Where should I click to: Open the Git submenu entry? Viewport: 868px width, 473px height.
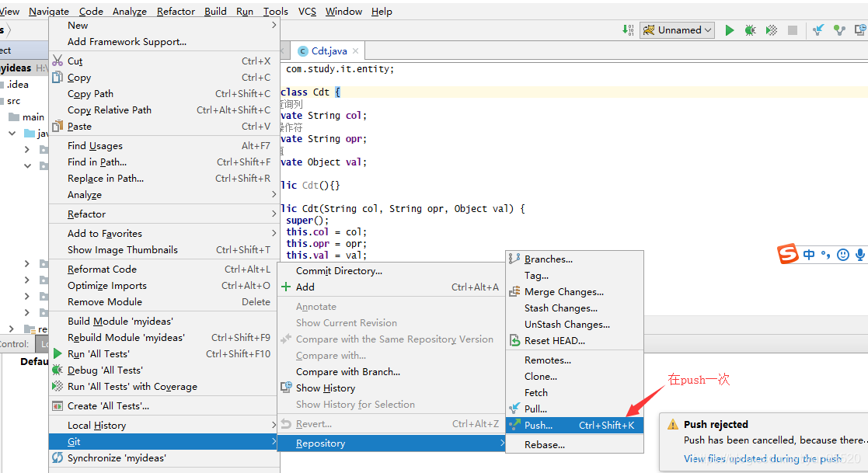tap(164, 441)
